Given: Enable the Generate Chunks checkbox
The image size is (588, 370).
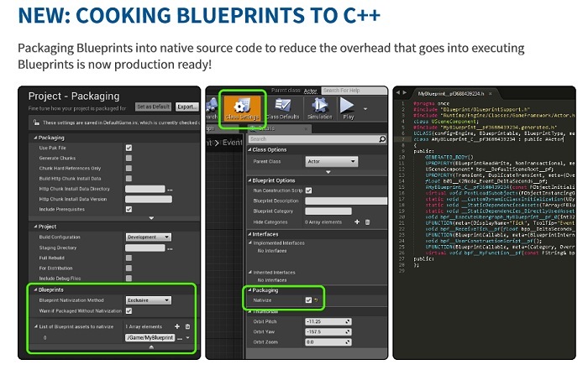Looking at the screenshot, I should (129, 158).
